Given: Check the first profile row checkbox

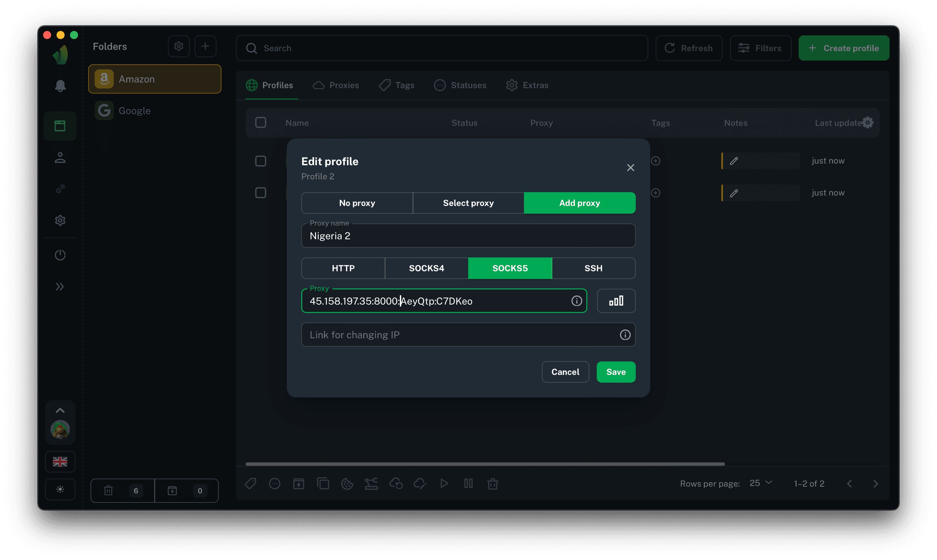Looking at the screenshot, I should 261,161.
